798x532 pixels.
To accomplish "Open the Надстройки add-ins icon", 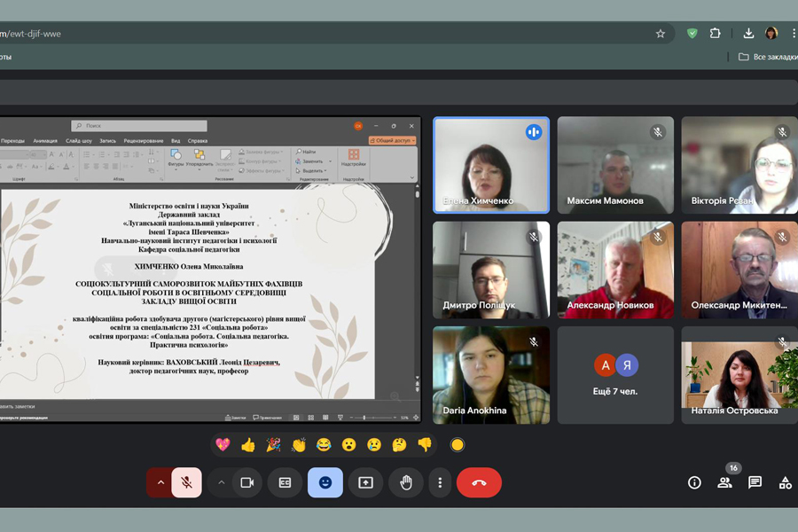I will tap(353, 157).
